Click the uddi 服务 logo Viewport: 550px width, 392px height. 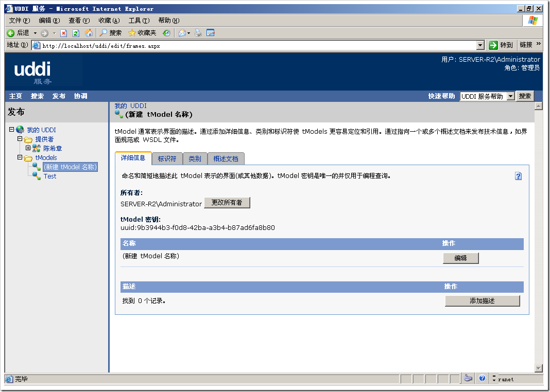tap(33, 73)
